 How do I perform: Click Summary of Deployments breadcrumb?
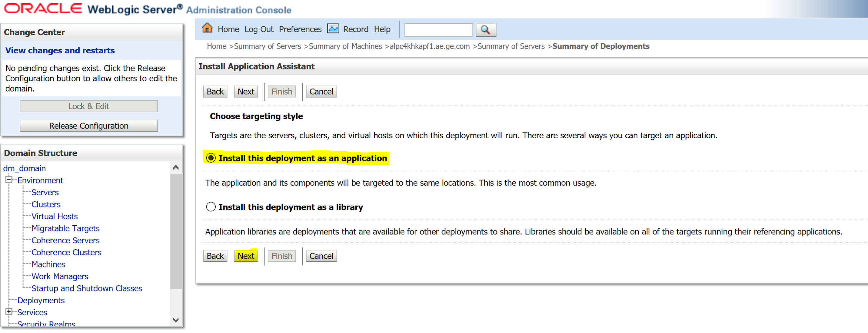pyautogui.click(x=601, y=46)
